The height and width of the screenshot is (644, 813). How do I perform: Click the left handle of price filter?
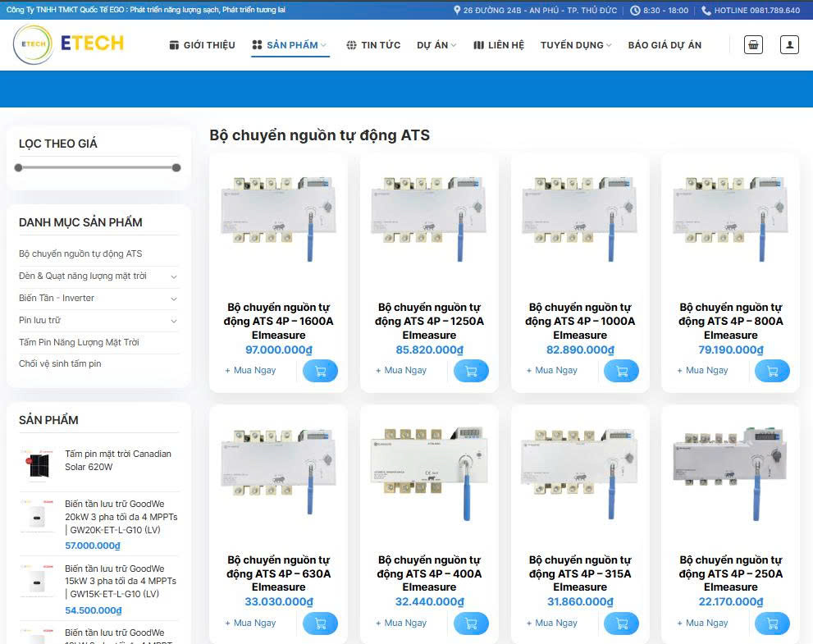point(19,167)
